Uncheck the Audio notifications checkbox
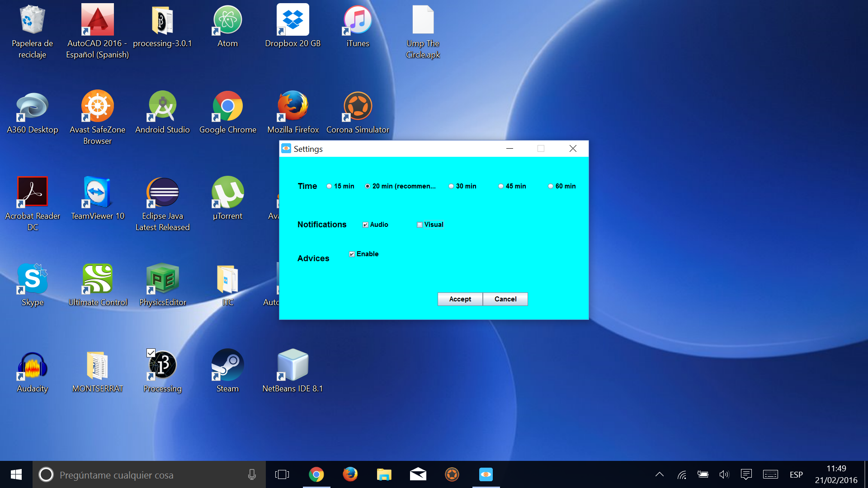 [365, 225]
